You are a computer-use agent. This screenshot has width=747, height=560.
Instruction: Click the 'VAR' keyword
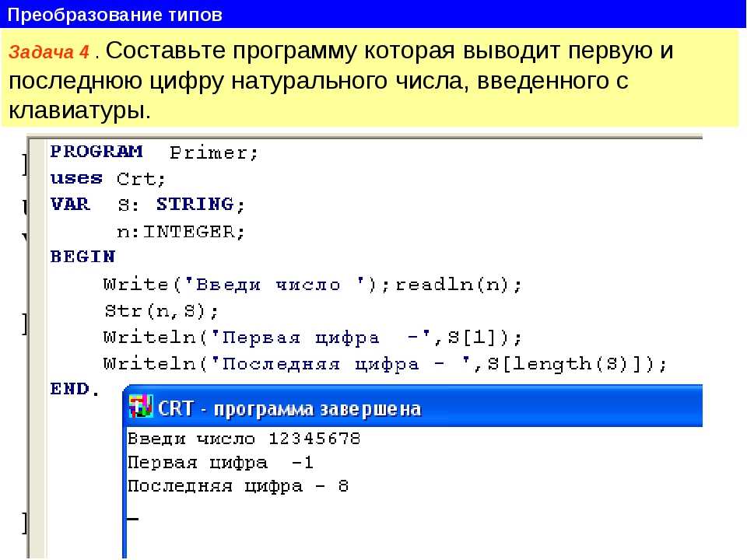point(70,205)
